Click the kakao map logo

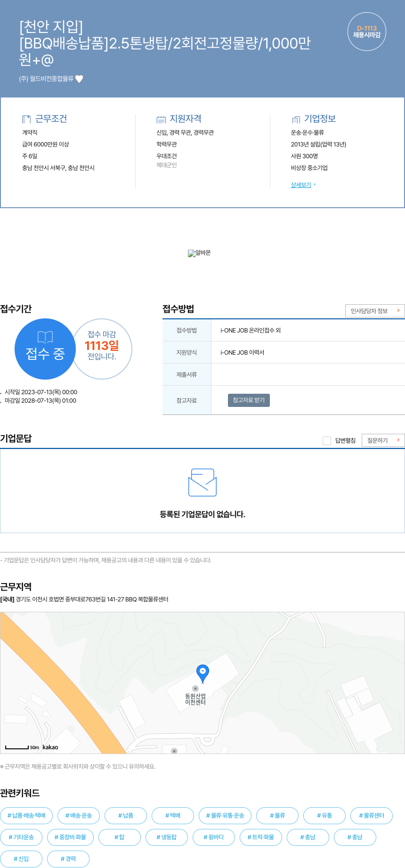[50, 747]
